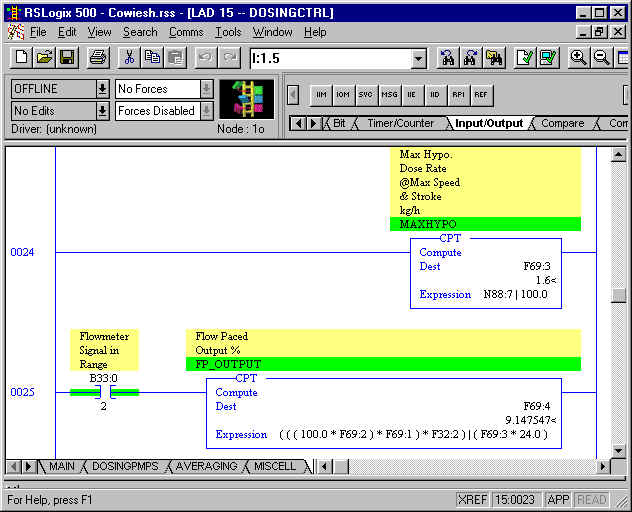Viewport: 632px width, 512px height.
Task: Open the Help menu
Action: coord(315,32)
